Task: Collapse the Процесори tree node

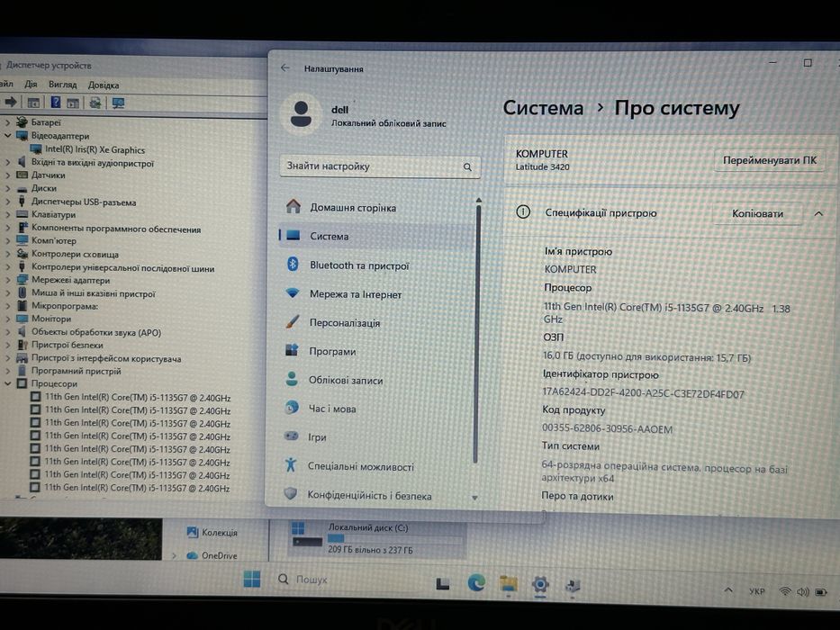Action: pyautogui.click(x=7, y=383)
